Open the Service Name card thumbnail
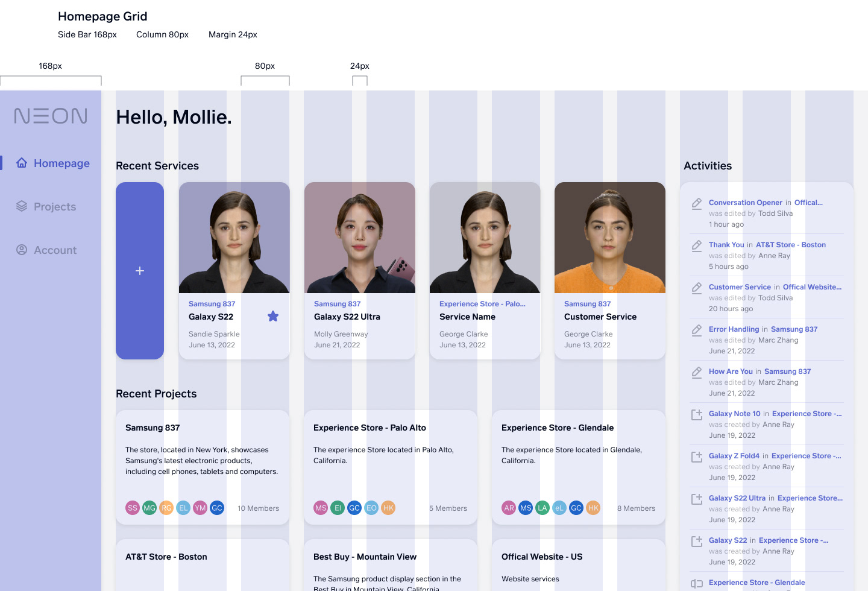868x591 pixels. click(485, 238)
